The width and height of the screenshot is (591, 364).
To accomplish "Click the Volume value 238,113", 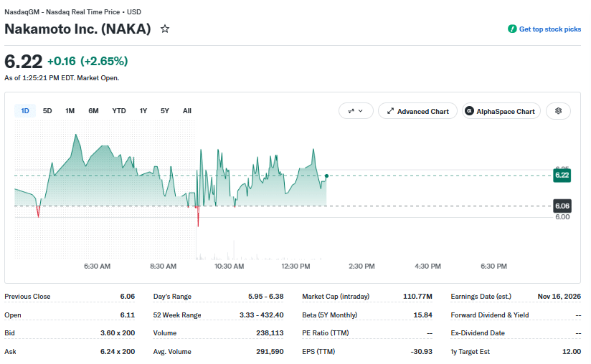I will [x=270, y=332].
